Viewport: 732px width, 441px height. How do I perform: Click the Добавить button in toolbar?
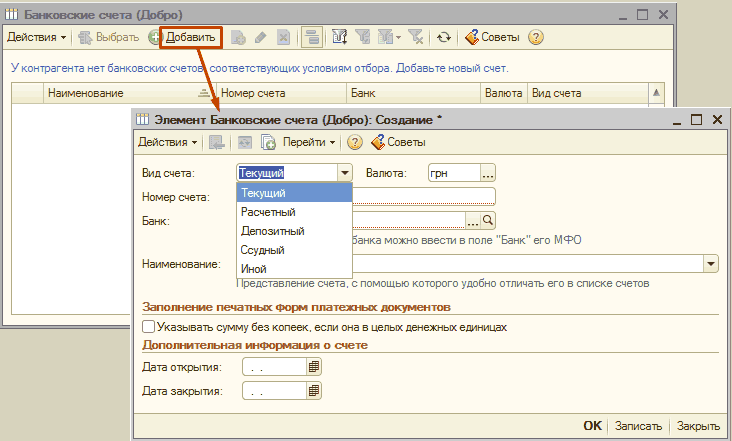[x=190, y=37]
